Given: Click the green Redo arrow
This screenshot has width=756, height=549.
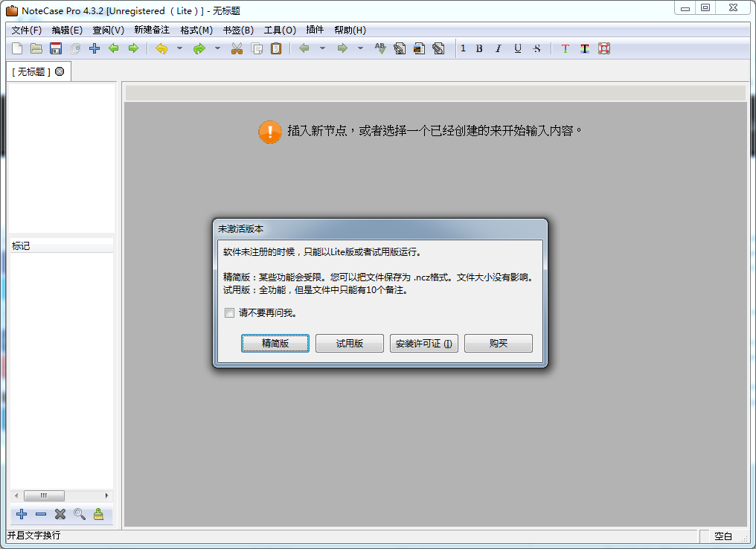Looking at the screenshot, I should 199,48.
